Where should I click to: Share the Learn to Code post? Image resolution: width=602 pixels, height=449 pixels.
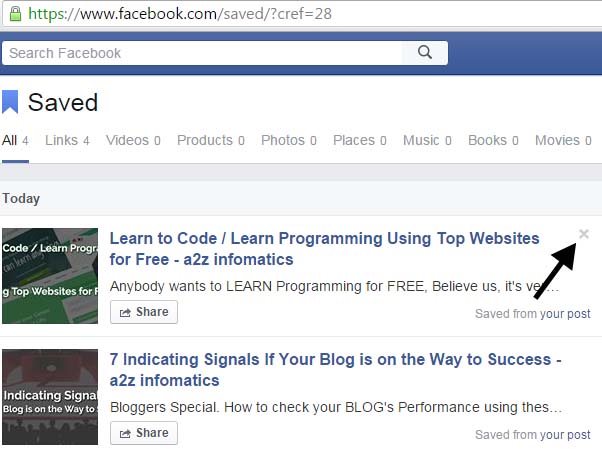click(144, 312)
